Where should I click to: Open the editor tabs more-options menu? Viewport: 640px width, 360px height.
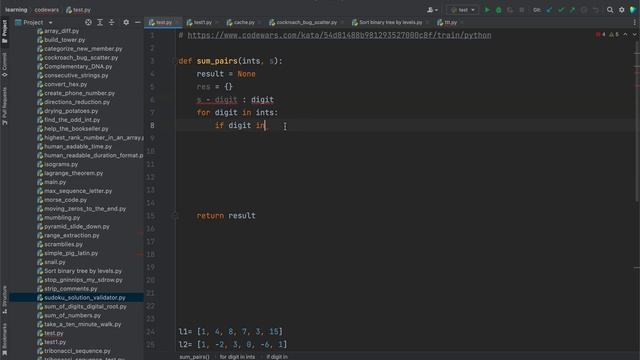coord(635,22)
